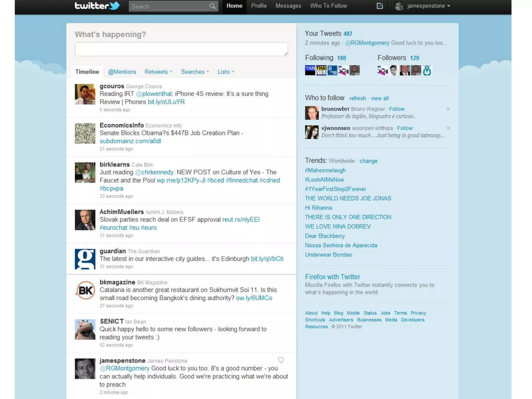
Task: Click refresh in Who to follow
Action: tap(357, 98)
